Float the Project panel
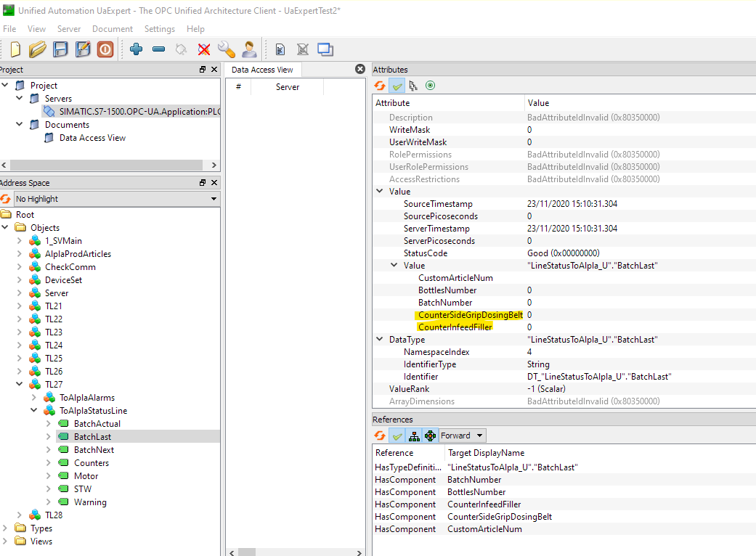The width and height of the screenshot is (756, 556). click(203, 70)
